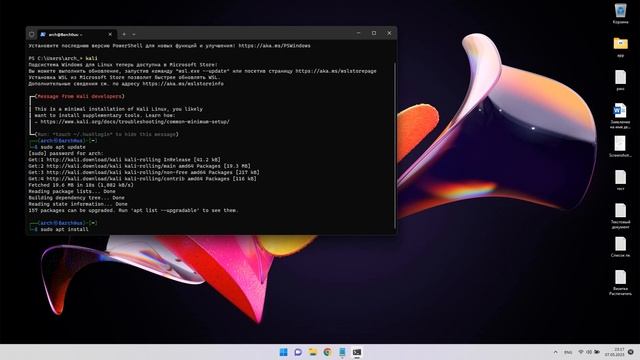Click the 'sudo apt update' command text
Image resolution: width=640 pixels, height=360 pixels.
pyautogui.click(x=63, y=147)
